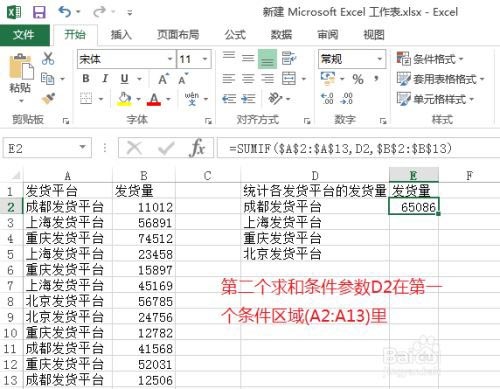Select the Format Painter brush
The height and width of the screenshot is (389, 500).
click(48, 99)
